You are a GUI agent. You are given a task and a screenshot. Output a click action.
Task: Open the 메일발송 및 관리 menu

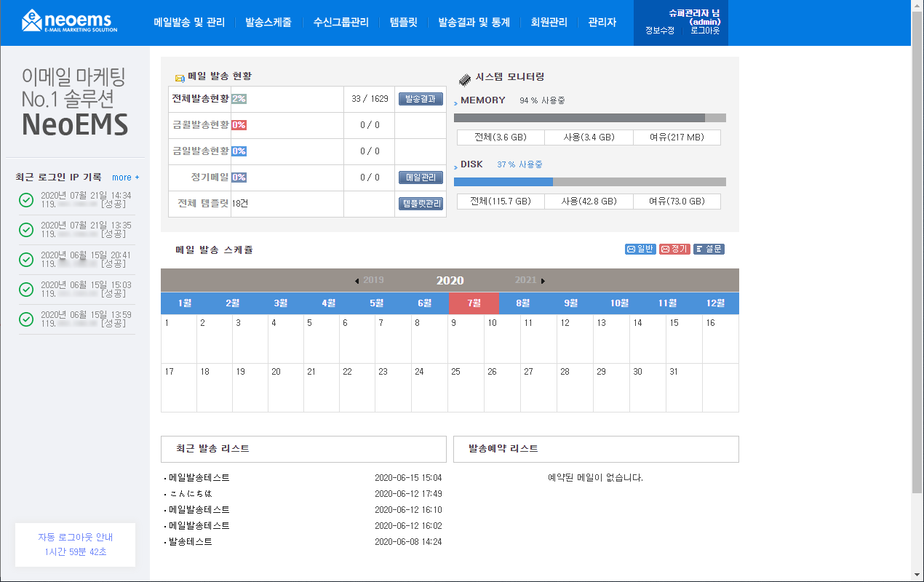click(189, 23)
